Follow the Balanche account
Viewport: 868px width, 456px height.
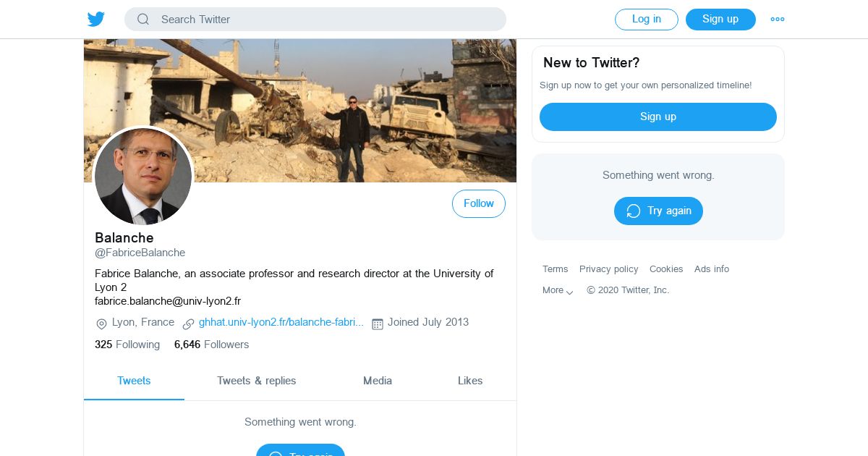tap(479, 204)
